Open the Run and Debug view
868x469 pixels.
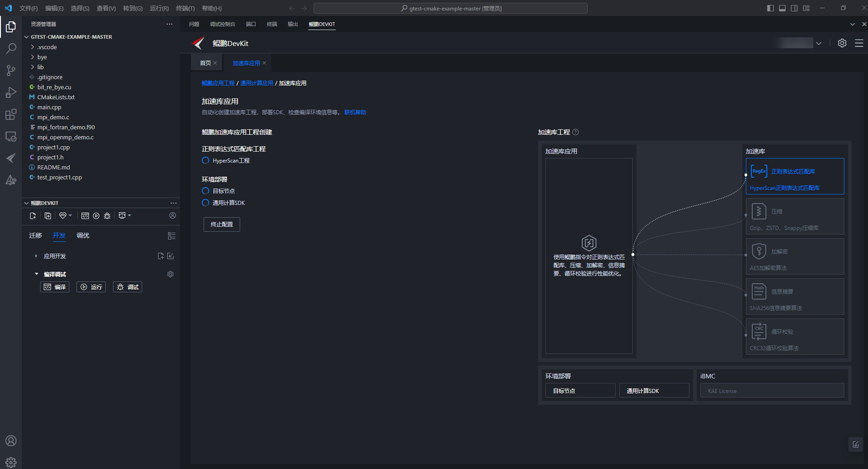[x=11, y=92]
